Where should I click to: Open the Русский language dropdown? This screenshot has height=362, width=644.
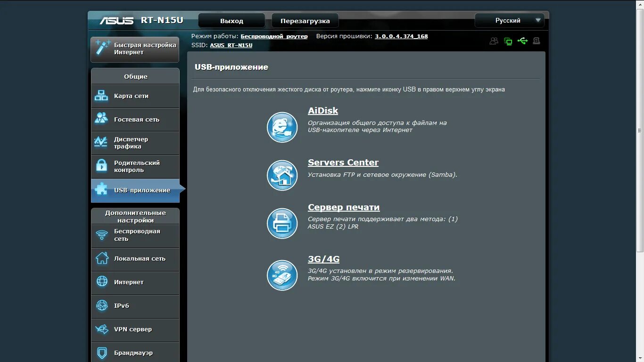(x=510, y=20)
